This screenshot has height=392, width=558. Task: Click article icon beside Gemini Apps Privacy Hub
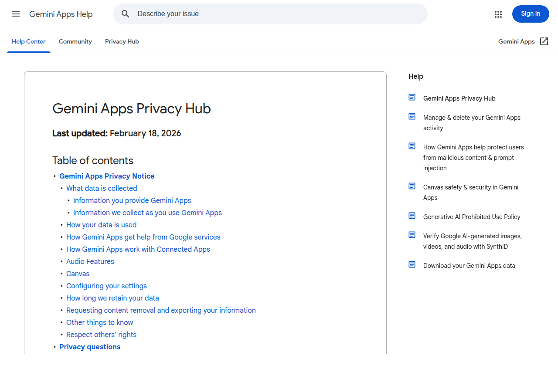pos(412,97)
